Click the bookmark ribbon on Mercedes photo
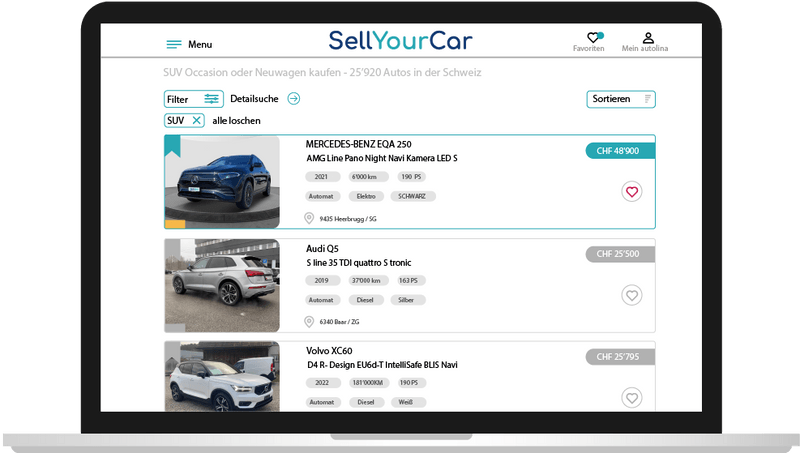Image resolution: width=800 pixels, height=453 pixels. click(x=173, y=147)
